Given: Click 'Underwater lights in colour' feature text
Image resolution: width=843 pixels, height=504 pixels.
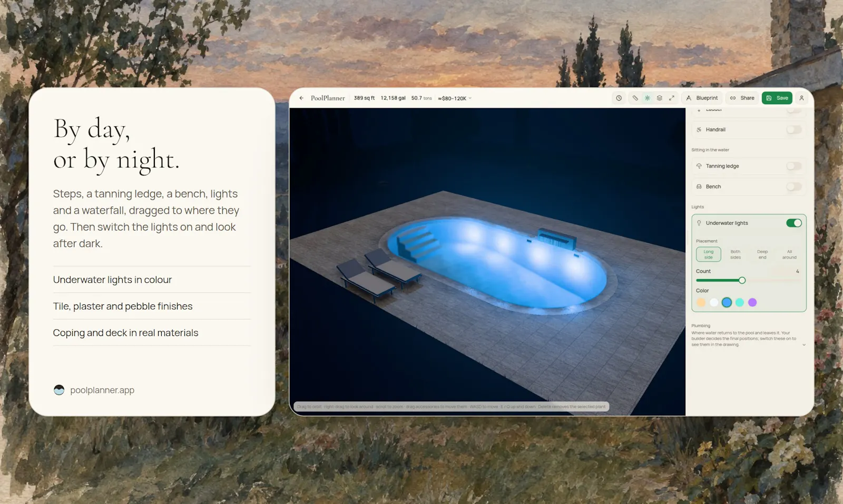Looking at the screenshot, I should 112,280.
